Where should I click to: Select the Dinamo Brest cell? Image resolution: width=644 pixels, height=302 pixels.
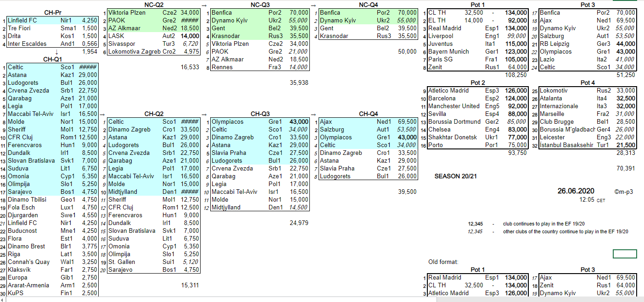click(x=26, y=247)
